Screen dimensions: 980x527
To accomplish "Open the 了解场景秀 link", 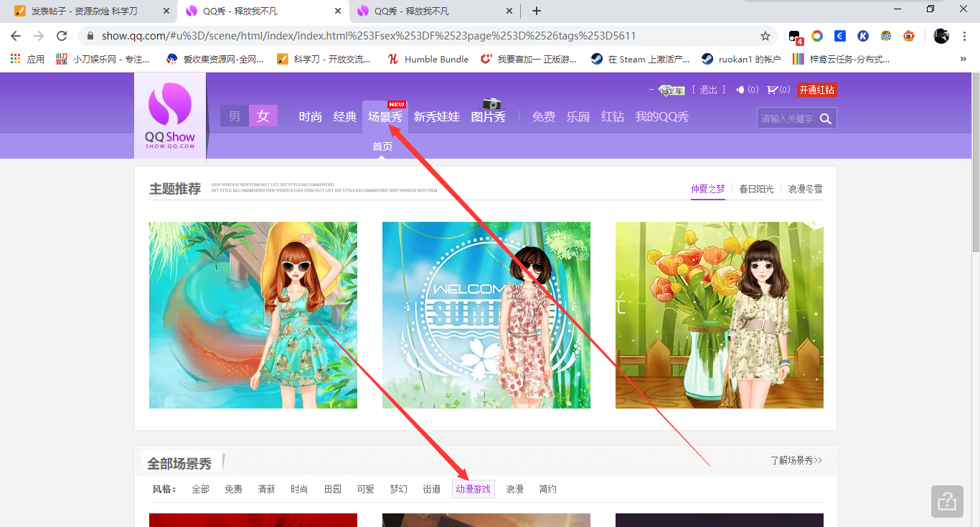I will 796,460.
